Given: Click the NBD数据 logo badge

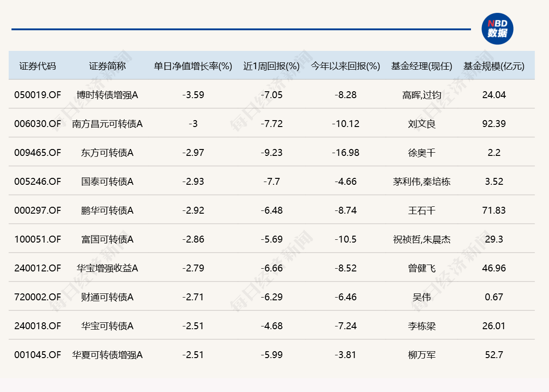Looking at the screenshot, I should 497,29.
